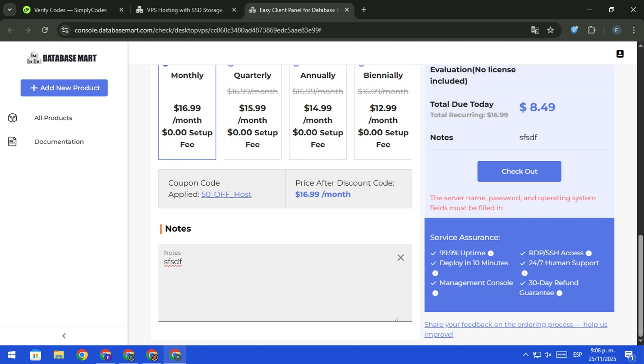644x364 pixels.
Task: Click the muted volume icon in tray
Action: pyautogui.click(x=548, y=355)
